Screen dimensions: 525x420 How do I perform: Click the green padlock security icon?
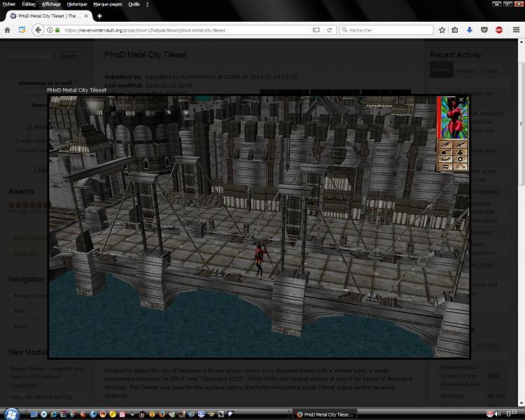[x=57, y=30]
